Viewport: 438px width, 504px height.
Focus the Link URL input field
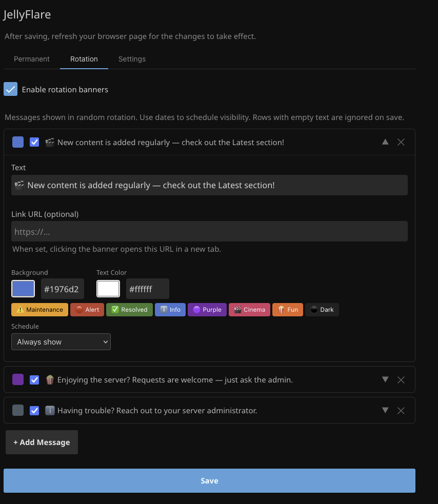(x=209, y=231)
